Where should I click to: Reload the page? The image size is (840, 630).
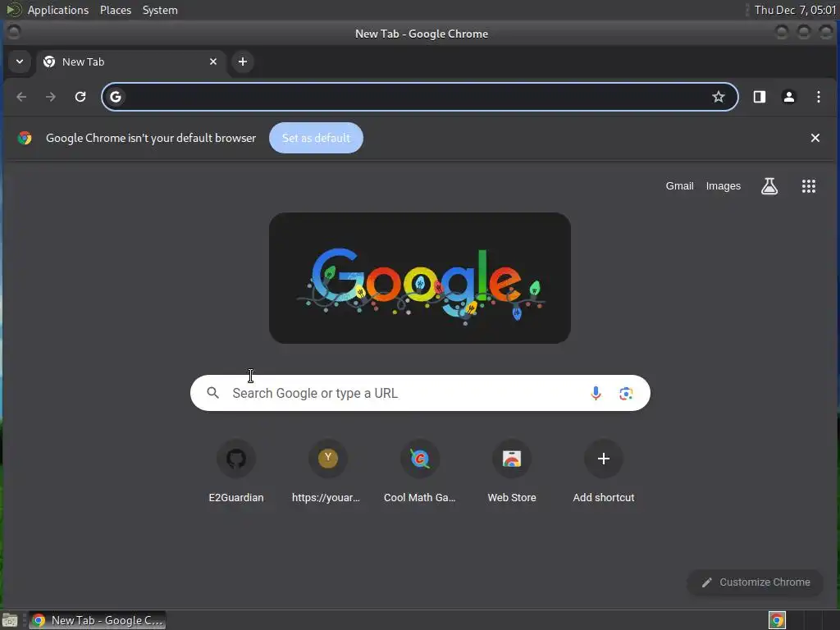click(80, 97)
